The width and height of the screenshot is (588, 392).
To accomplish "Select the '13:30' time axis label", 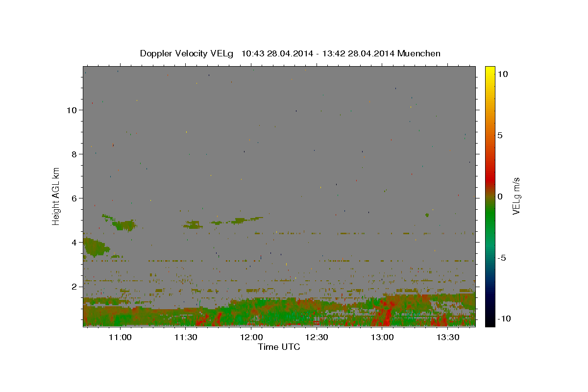I will coord(448,337).
